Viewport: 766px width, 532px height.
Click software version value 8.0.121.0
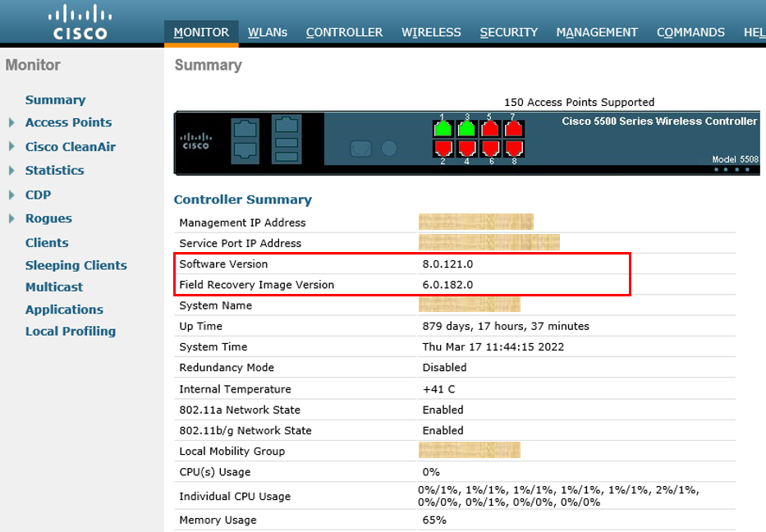point(447,264)
